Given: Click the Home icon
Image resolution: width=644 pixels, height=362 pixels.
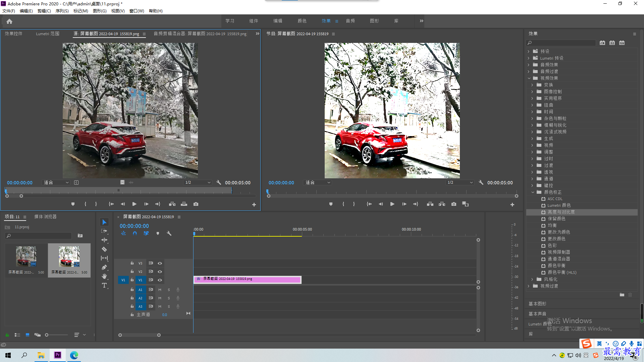Looking at the screenshot, I should (9, 21).
